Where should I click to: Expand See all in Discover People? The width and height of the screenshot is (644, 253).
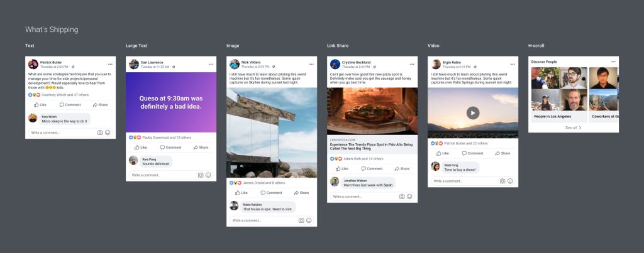574,127
